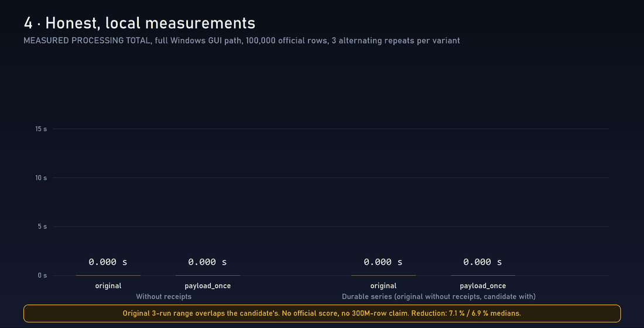The width and height of the screenshot is (644, 328).
Task: Click the subtitle starting 'MEASURED PROCESSING TOTAL'
Action: 241,40
